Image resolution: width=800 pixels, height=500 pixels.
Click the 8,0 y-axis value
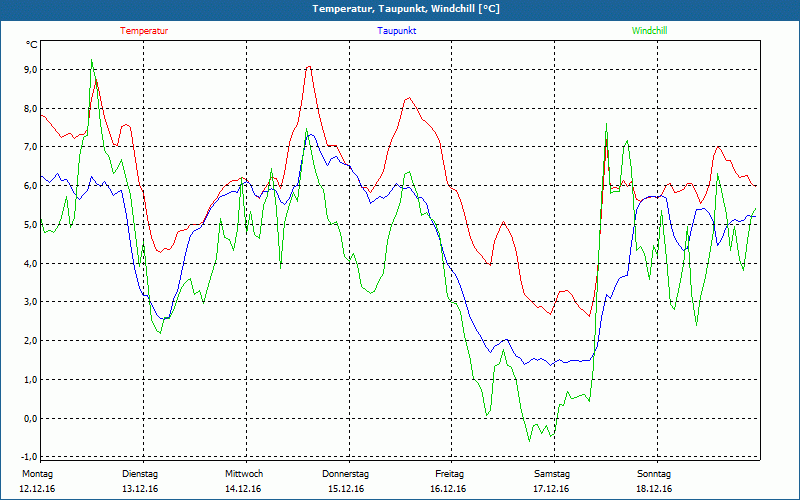pos(31,109)
